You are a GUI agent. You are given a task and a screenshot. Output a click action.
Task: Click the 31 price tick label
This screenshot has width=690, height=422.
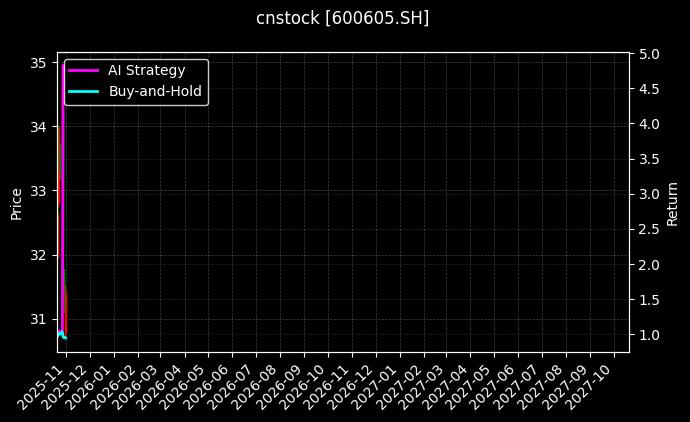[39, 319]
